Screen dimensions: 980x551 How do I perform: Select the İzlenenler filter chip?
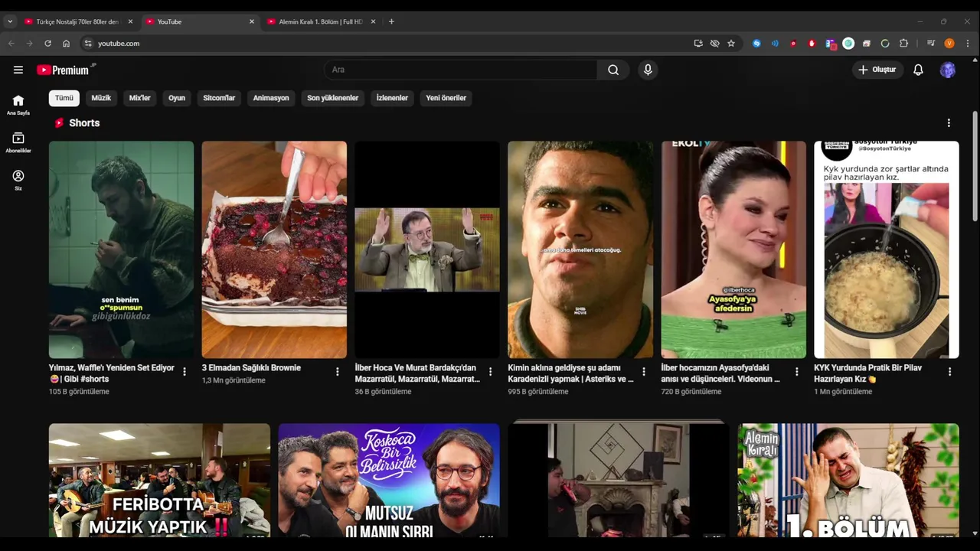click(x=392, y=98)
